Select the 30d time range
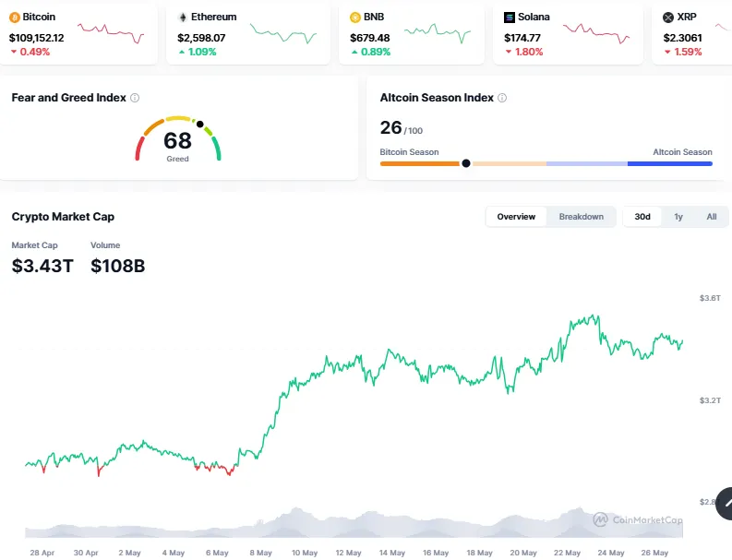 click(642, 217)
